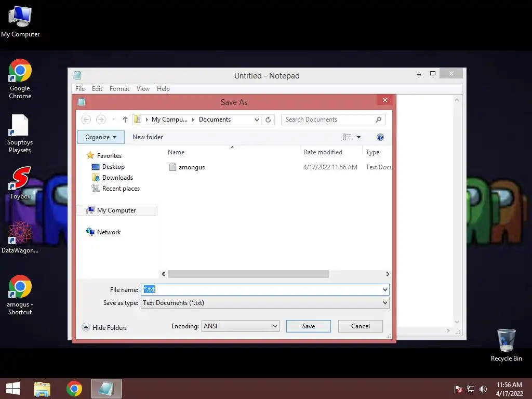The width and height of the screenshot is (532, 399).
Task: Open network status tray icon
Action: 471,389
